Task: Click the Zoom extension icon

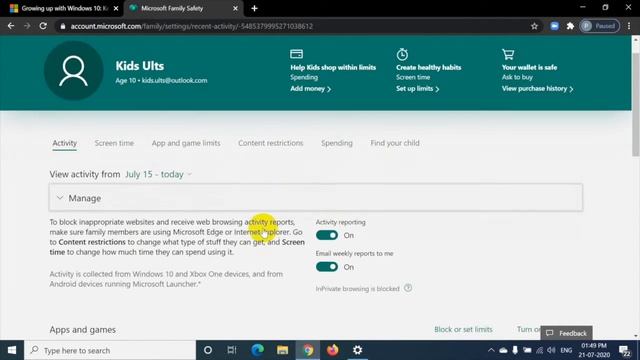Action: pyautogui.click(x=554, y=26)
